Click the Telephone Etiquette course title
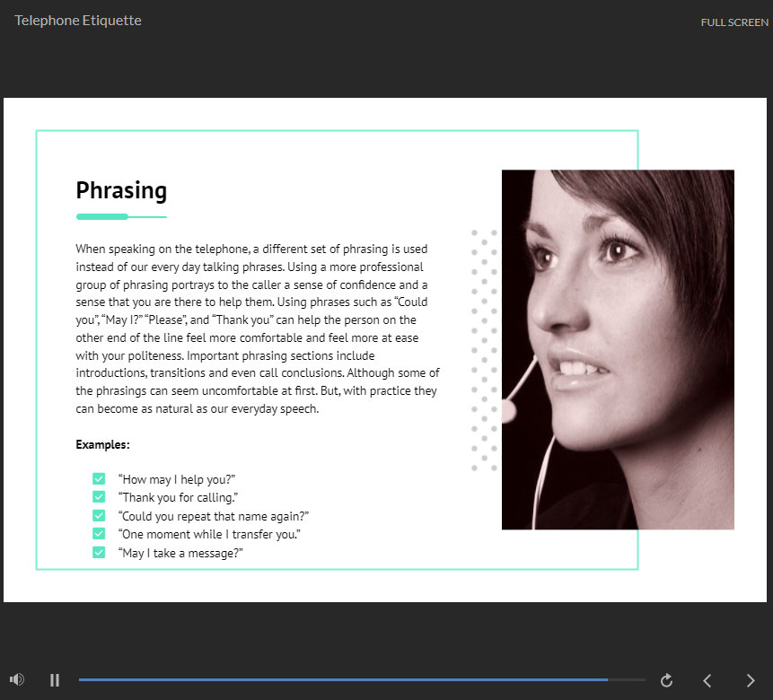This screenshot has height=700, width=773. click(78, 21)
